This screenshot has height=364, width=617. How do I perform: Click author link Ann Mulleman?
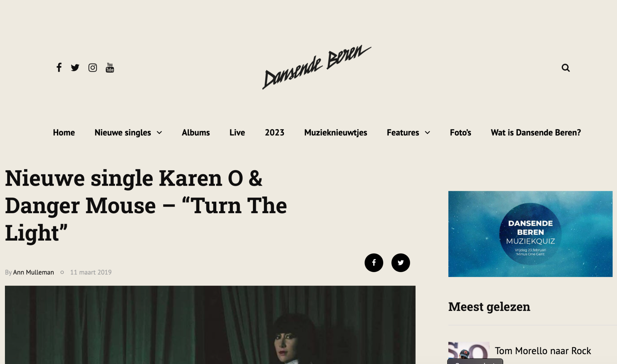click(x=34, y=272)
